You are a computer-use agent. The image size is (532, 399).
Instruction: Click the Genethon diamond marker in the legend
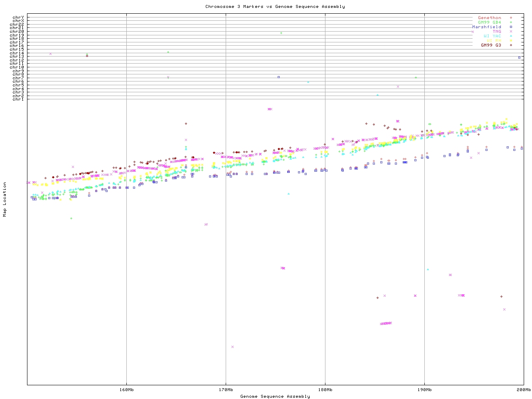[x=511, y=18]
